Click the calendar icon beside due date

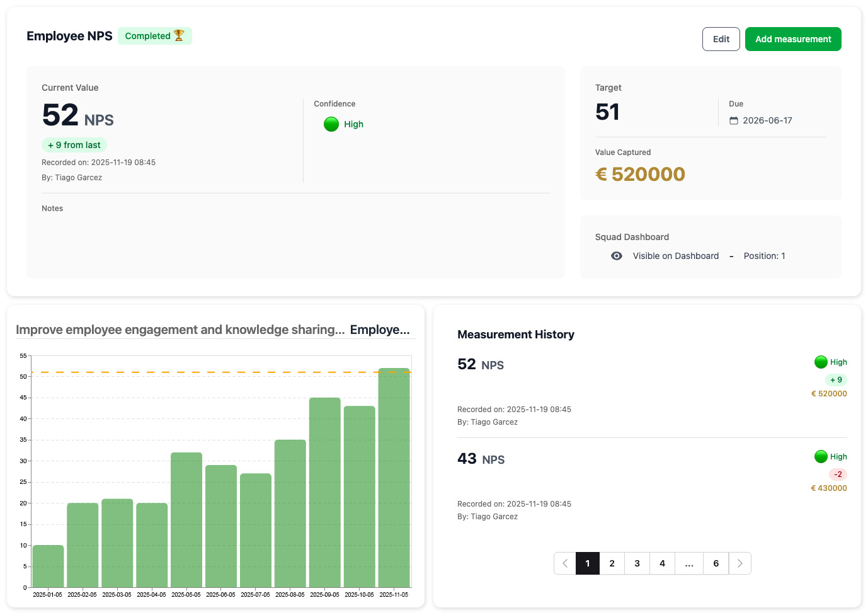click(734, 120)
